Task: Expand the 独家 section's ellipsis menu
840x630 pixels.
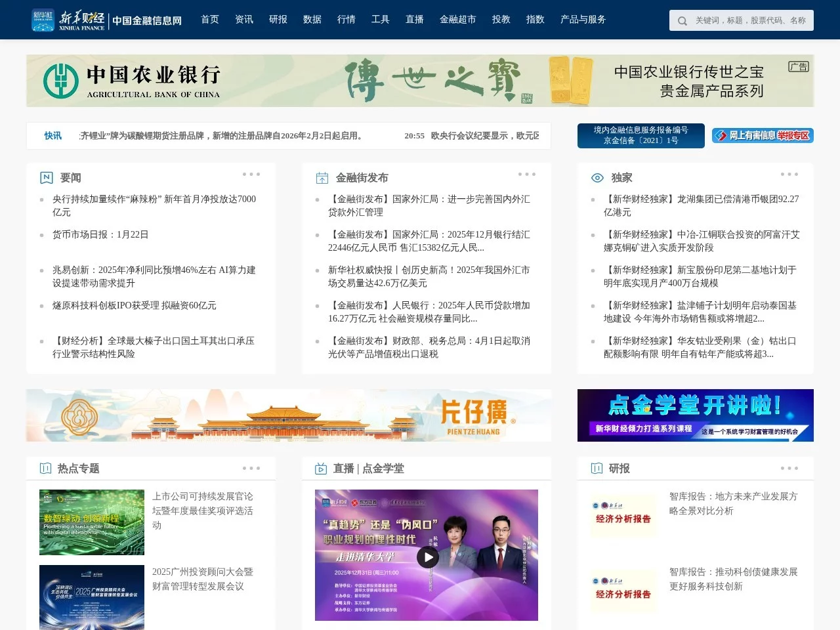Action: pyautogui.click(x=789, y=174)
